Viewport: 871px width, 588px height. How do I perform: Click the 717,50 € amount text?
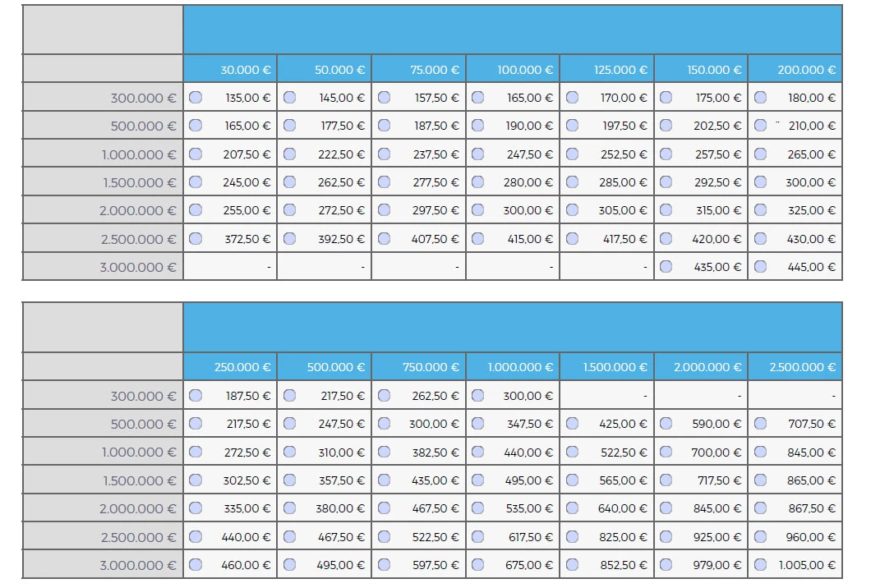[x=719, y=481]
